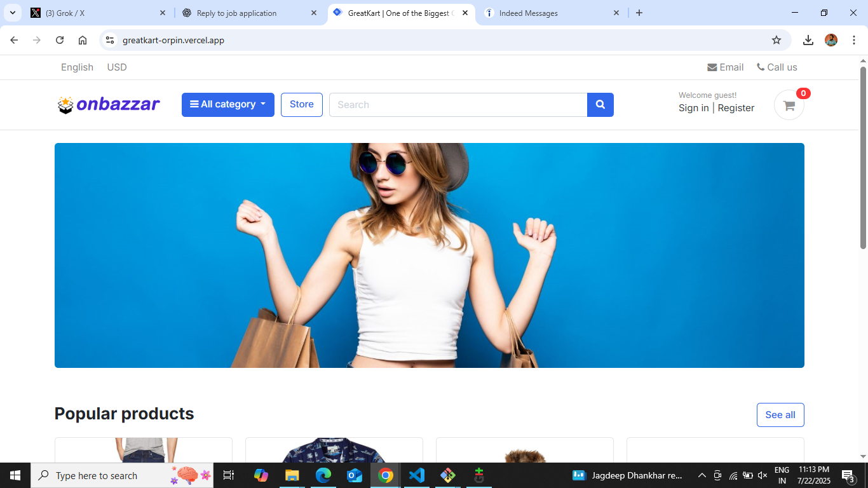Open Copilot from the taskbar
Viewport: 868px width, 488px height.
coord(261,475)
